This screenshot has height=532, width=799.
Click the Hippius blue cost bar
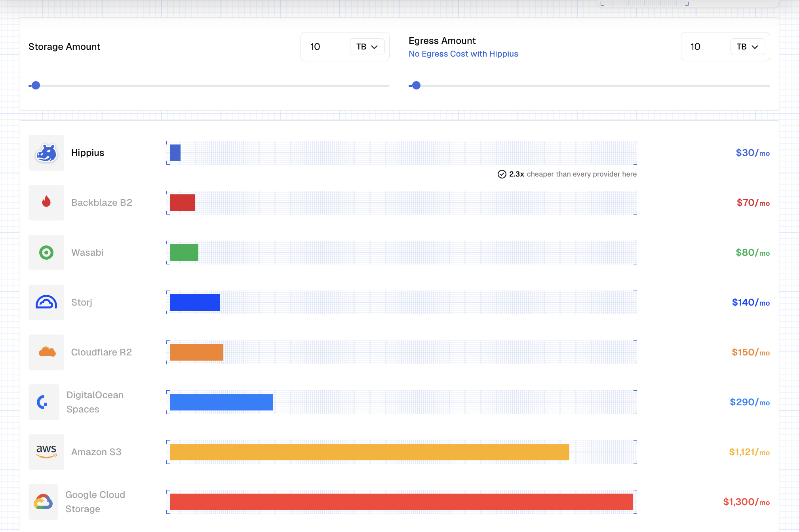point(175,153)
